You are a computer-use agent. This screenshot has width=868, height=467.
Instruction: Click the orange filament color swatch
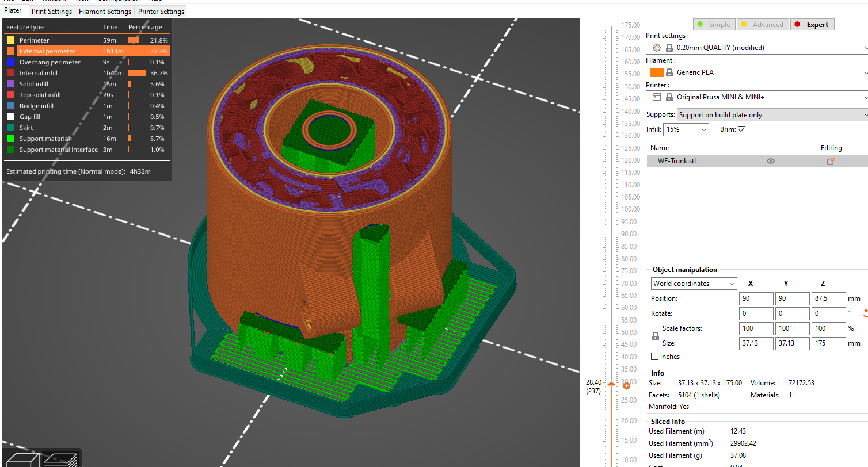[657, 72]
